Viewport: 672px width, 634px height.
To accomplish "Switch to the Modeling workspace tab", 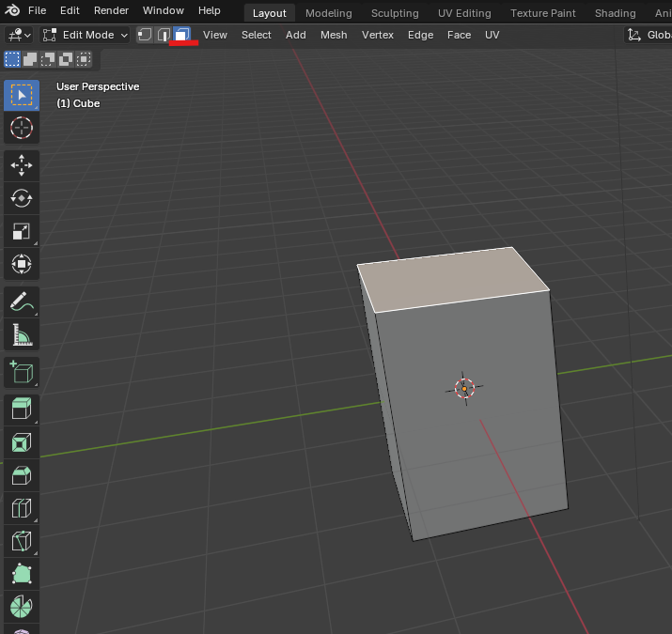I will click(329, 13).
